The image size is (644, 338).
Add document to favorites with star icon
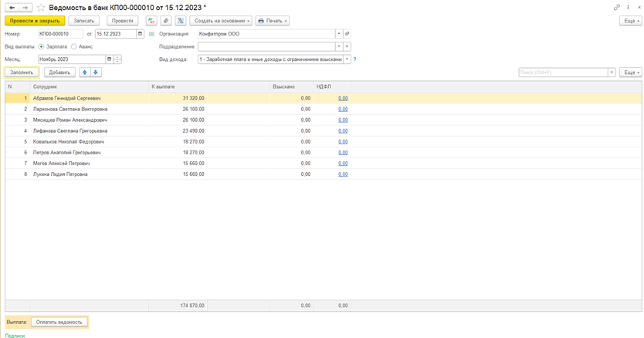point(41,7)
